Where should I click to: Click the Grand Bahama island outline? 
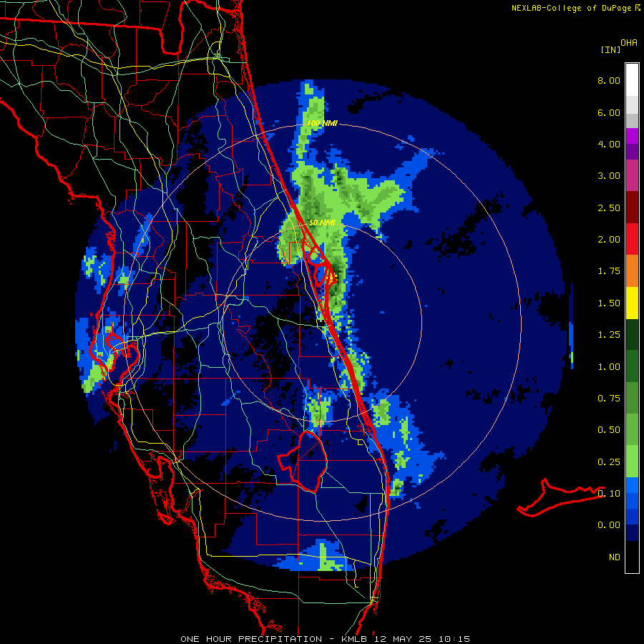pos(561,498)
